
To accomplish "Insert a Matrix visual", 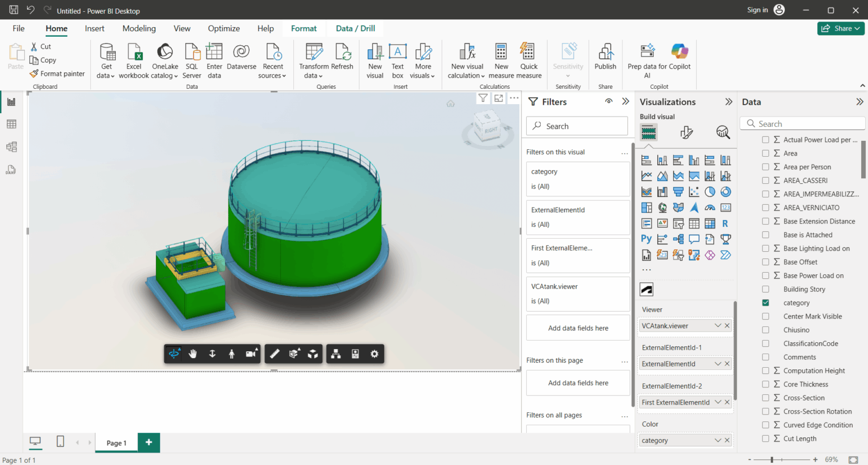I will tap(710, 223).
